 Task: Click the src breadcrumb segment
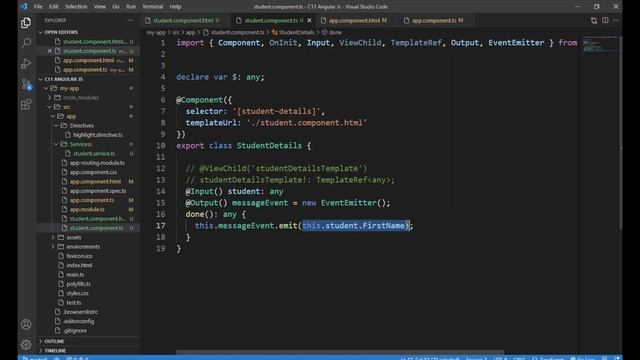tap(176, 32)
